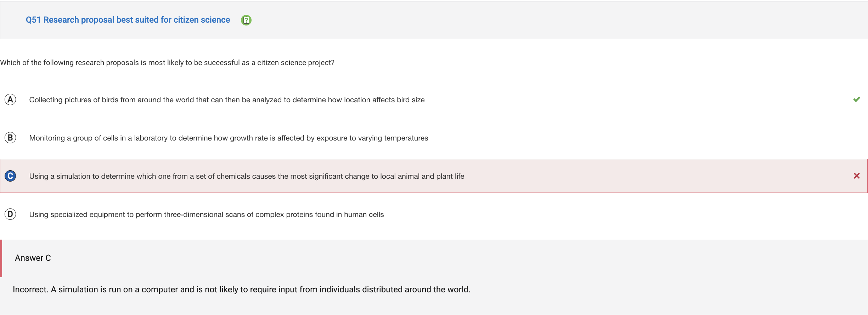This screenshot has width=868, height=315.
Task: Select answer choice B radio button
Action: (x=10, y=138)
